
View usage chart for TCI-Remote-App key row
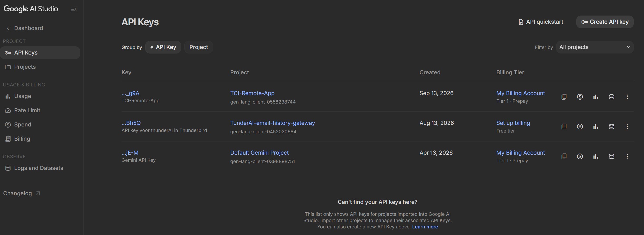[x=595, y=97]
